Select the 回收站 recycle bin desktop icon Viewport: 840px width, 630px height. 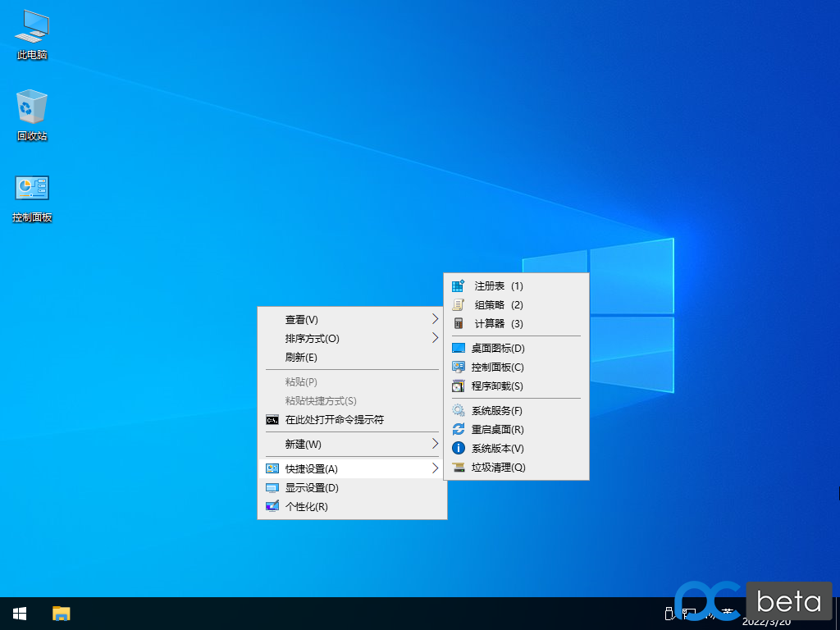(32, 116)
